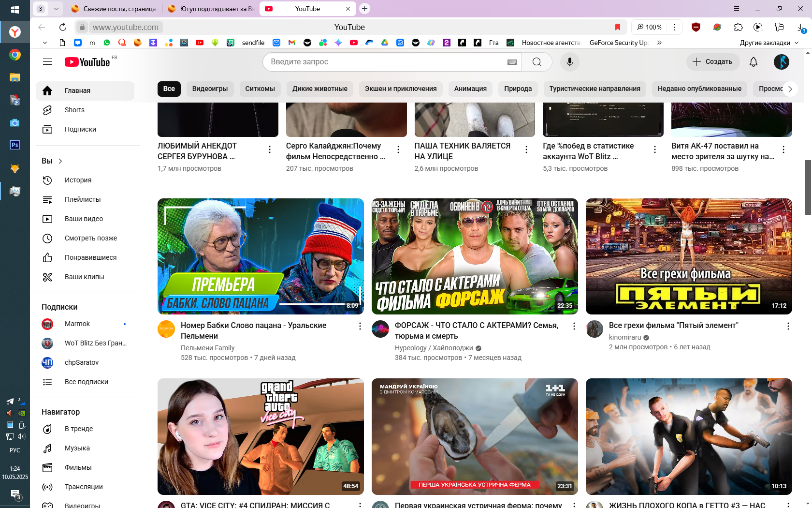This screenshot has height=508, width=812.
Task: Open the 'Все подписки' link
Action: tap(86, 382)
